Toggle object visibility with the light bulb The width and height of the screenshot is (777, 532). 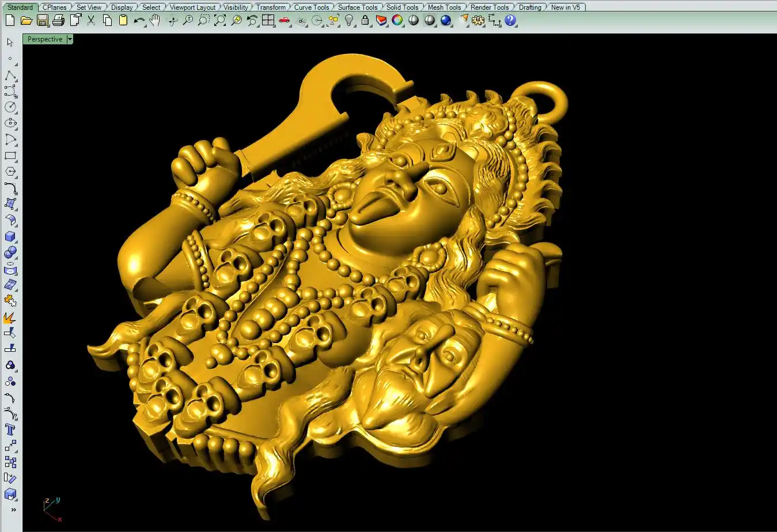pyautogui.click(x=349, y=21)
